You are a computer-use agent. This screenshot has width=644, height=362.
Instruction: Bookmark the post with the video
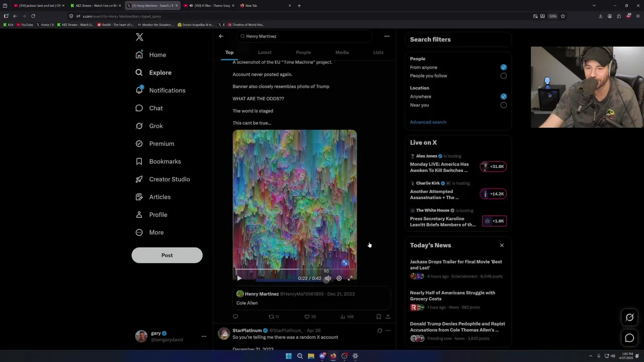pos(378,317)
